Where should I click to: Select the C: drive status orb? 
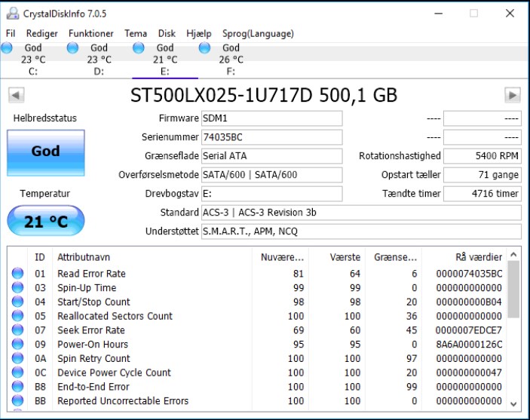tap(7, 48)
